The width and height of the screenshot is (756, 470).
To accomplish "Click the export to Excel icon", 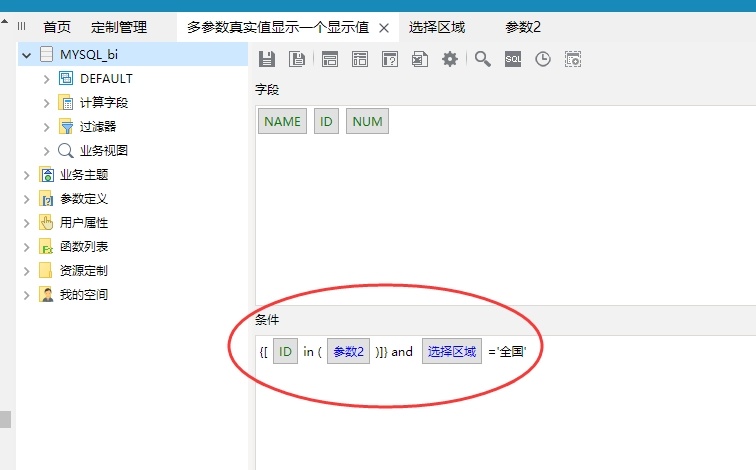I will (419, 59).
